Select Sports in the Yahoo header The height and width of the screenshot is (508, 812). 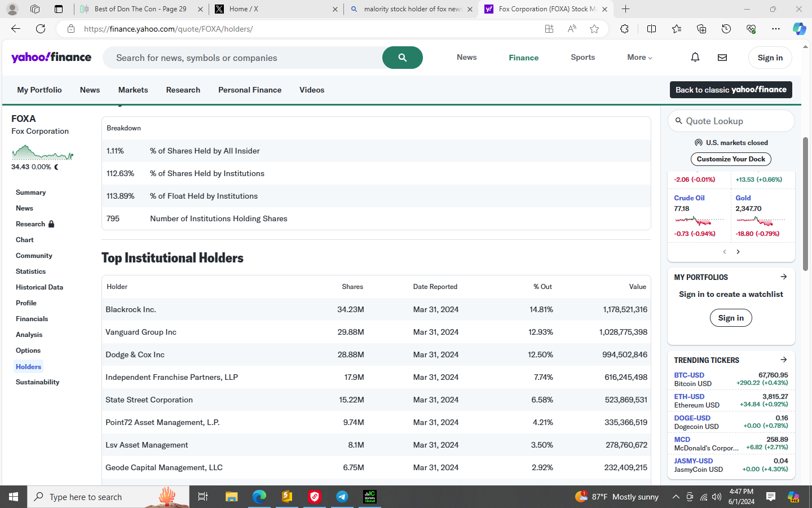tap(582, 58)
